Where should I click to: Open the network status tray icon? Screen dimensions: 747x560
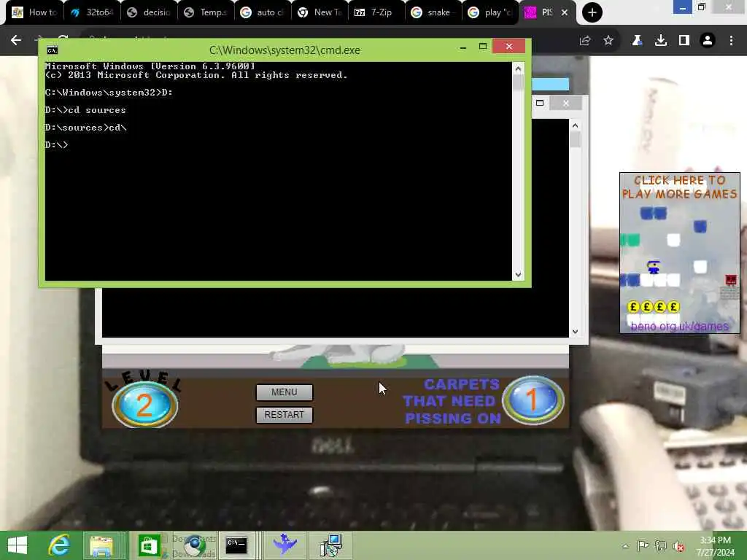point(661,545)
